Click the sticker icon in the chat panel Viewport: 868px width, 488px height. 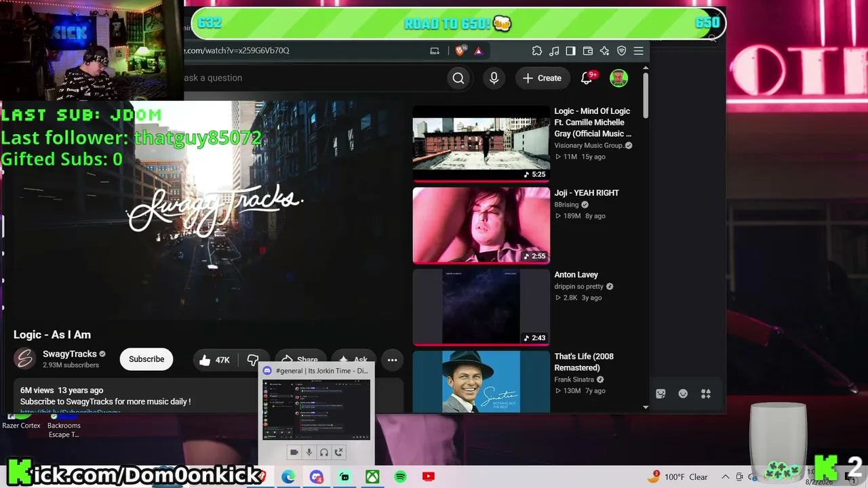(x=661, y=394)
